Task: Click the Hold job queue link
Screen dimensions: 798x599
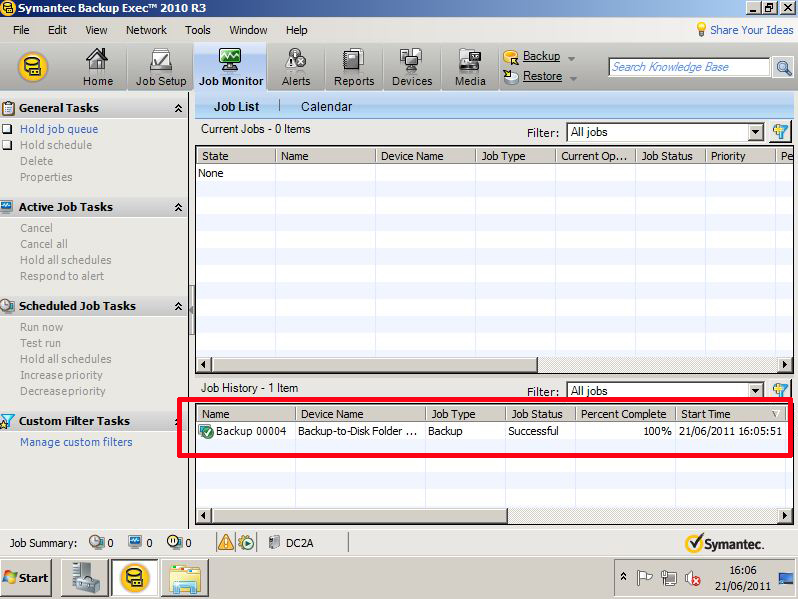Action: point(59,129)
